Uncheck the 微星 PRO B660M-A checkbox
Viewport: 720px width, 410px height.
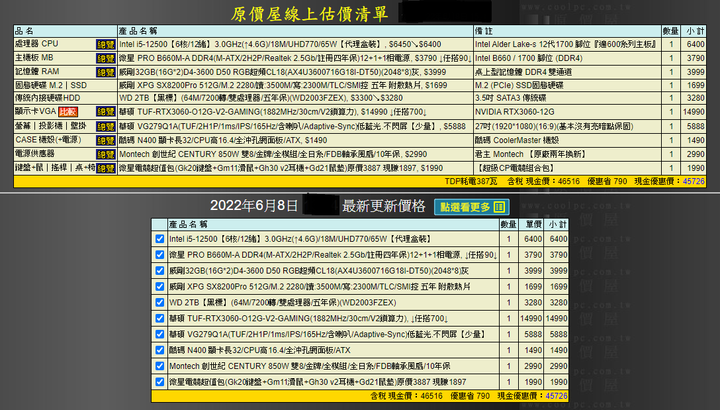(x=159, y=255)
